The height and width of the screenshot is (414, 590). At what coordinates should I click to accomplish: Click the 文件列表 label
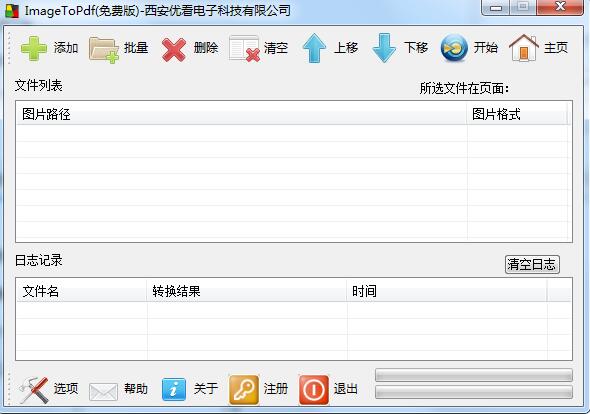[x=39, y=85]
